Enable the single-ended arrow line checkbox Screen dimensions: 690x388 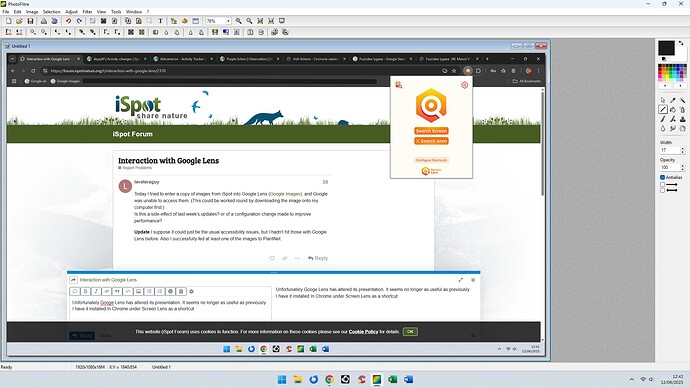[662, 184]
